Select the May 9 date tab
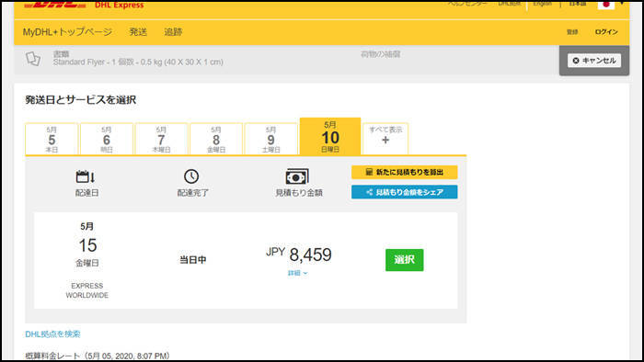The width and height of the screenshot is (644, 362). [x=270, y=139]
